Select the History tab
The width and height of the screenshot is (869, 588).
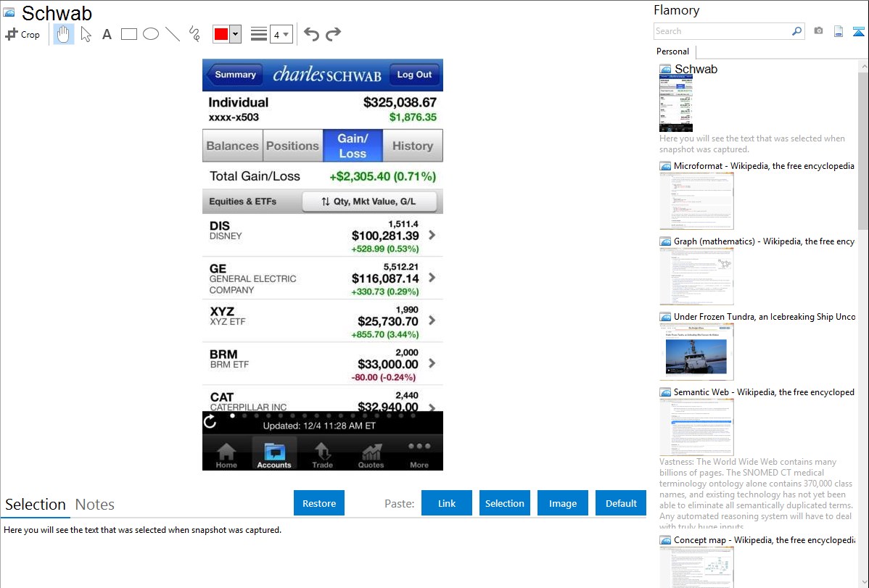pos(412,146)
